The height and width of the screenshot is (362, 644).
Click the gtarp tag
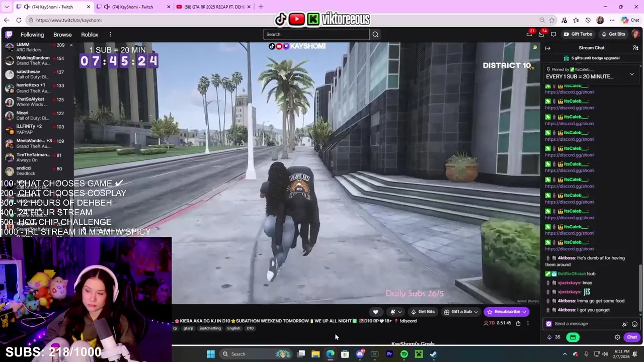188,328
